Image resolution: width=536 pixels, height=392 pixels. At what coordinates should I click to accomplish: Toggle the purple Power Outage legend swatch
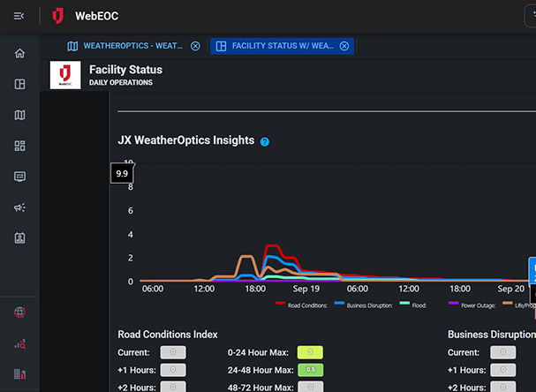pos(453,305)
